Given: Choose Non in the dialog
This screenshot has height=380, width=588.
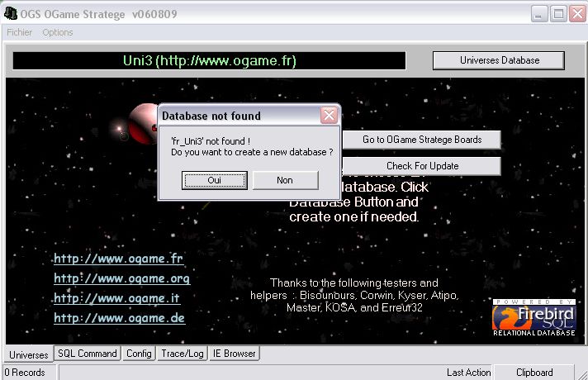Looking at the screenshot, I should (285, 180).
